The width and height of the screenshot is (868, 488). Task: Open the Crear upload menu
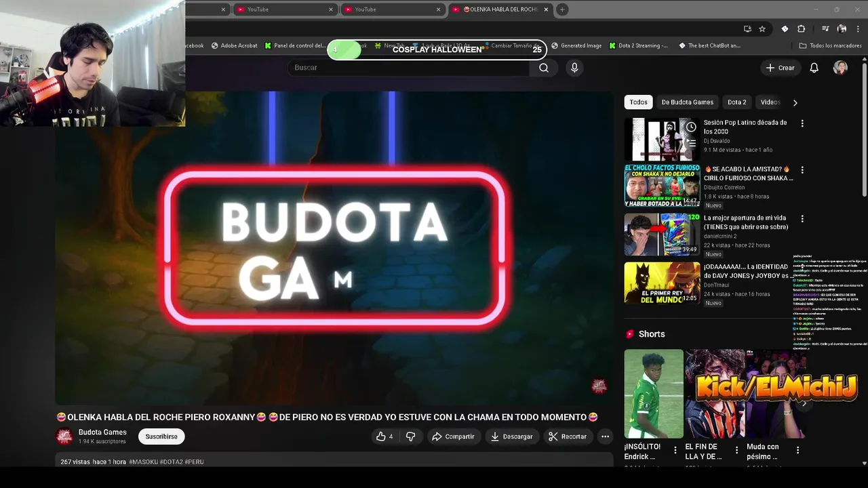[780, 68]
